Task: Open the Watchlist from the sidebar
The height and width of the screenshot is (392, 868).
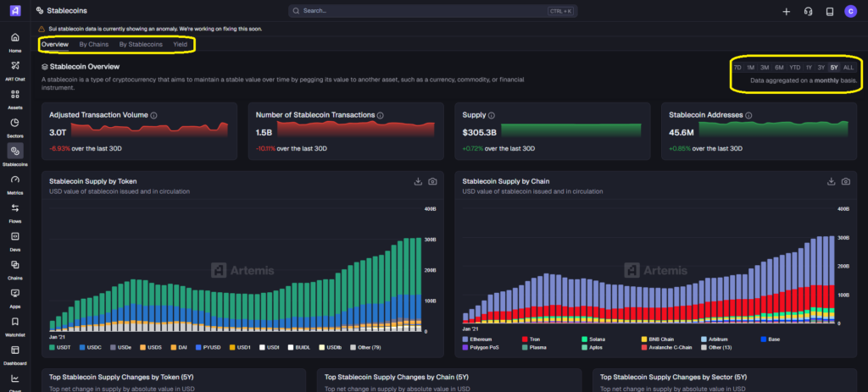Action: [x=15, y=323]
